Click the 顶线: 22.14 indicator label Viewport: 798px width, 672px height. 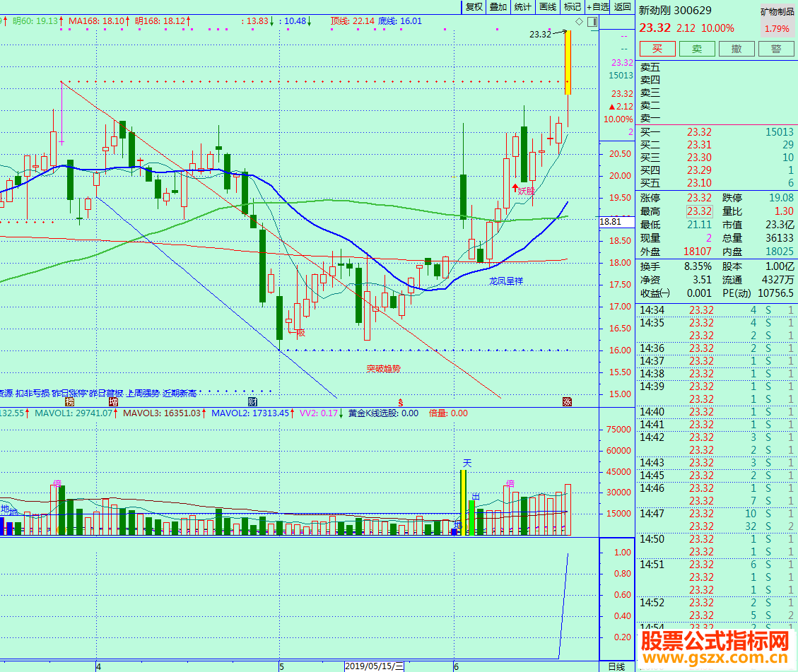tap(352, 21)
